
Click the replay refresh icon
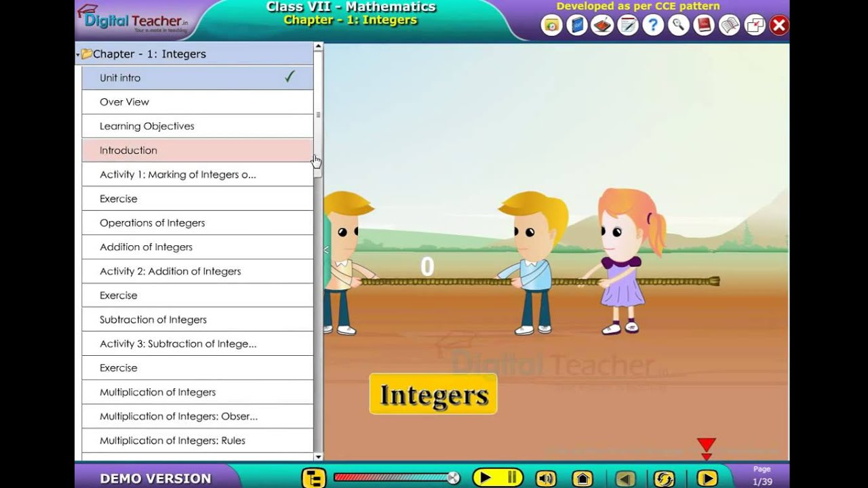pos(665,478)
